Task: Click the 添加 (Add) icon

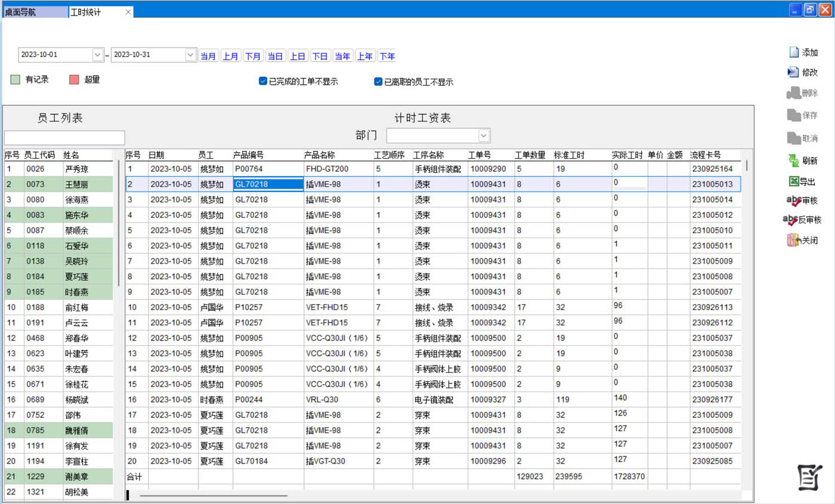Action: pyautogui.click(x=794, y=52)
